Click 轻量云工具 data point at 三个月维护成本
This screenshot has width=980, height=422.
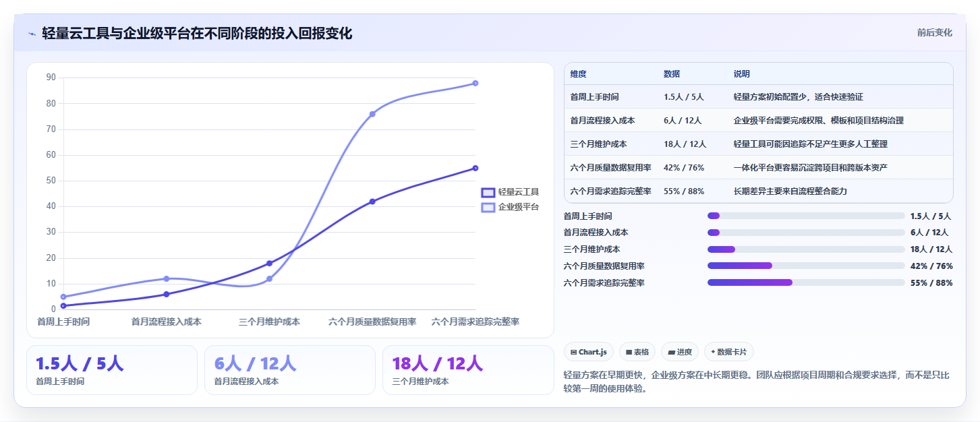coord(269,264)
